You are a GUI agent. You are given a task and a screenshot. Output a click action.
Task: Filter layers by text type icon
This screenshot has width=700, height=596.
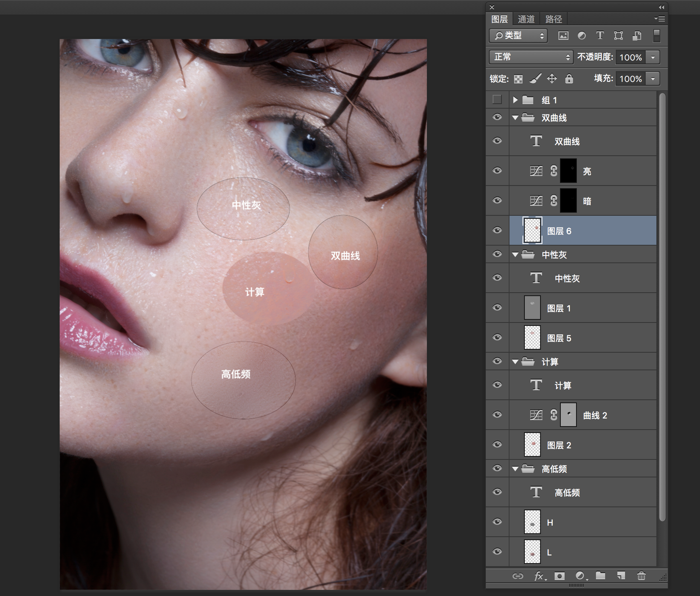[600, 36]
